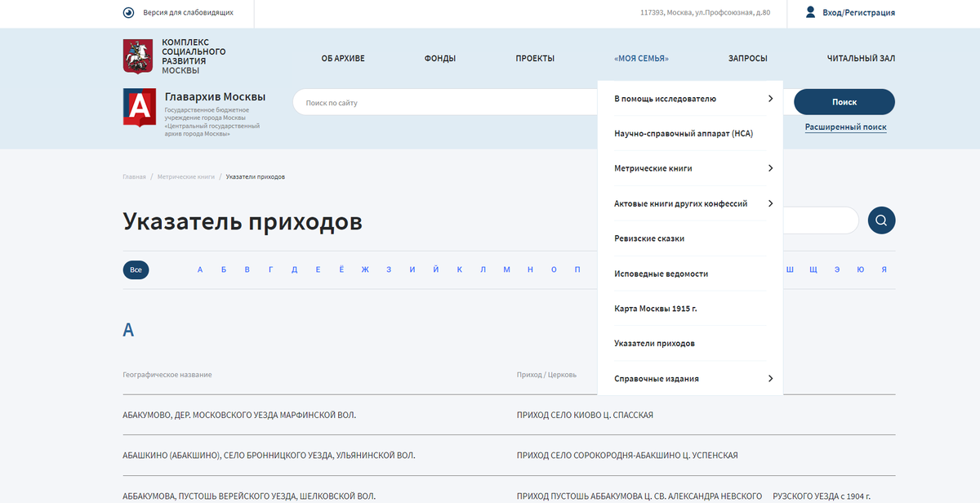Image resolution: width=980 pixels, height=503 pixels.
Task: Filter by letter Я
Action: (x=884, y=269)
